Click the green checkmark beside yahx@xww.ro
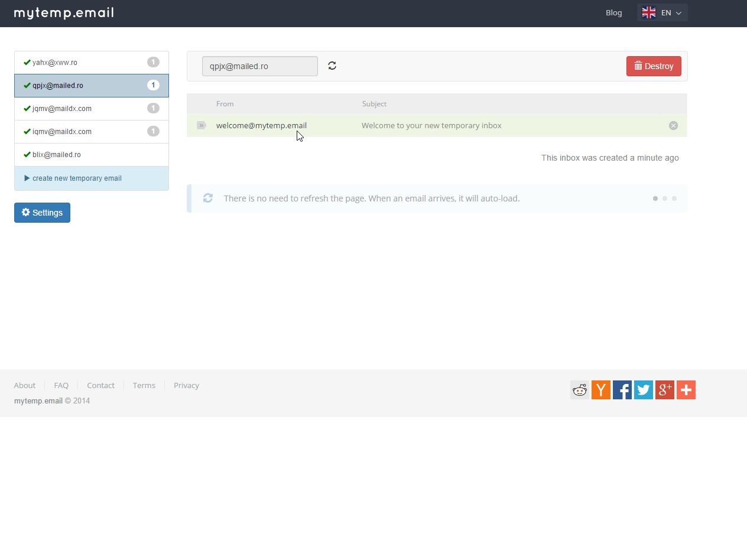This screenshot has width=747, height=560. (27, 62)
